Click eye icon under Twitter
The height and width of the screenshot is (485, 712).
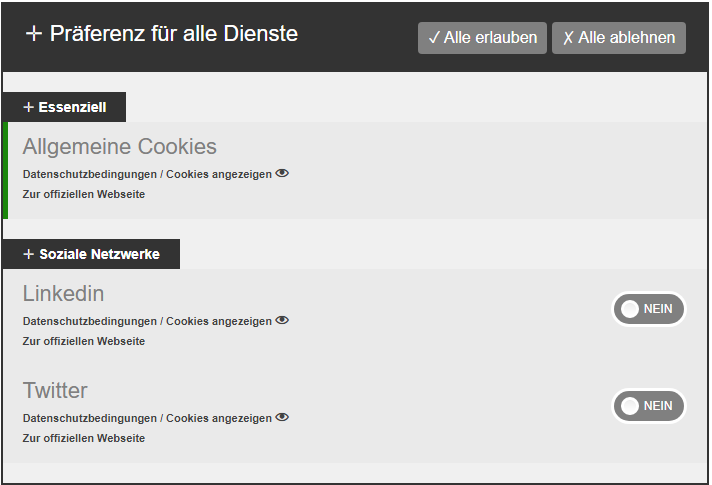(x=282, y=417)
